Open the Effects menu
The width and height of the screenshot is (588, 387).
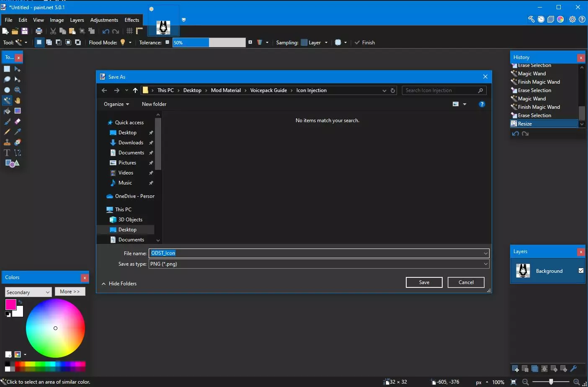(132, 20)
